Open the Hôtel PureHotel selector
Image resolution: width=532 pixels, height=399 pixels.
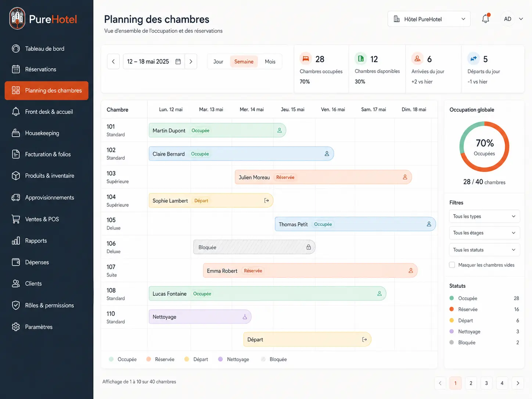429,19
